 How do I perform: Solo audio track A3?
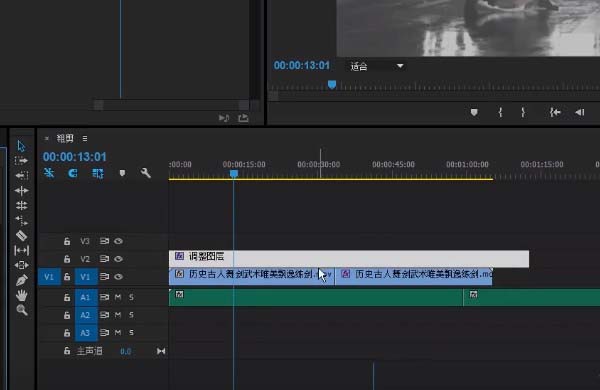pos(131,333)
